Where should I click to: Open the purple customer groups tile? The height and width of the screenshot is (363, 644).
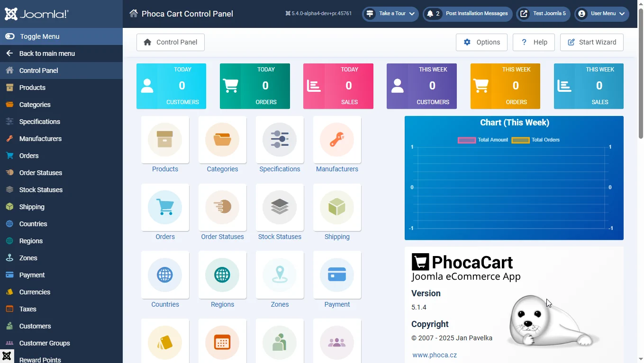pyautogui.click(x=337, y=341)
